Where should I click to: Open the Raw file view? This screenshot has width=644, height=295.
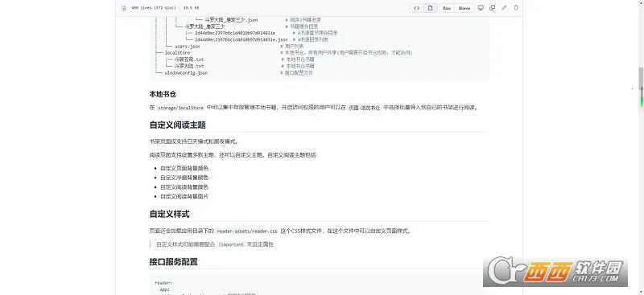pyautogui.click(x=447, y=8)
